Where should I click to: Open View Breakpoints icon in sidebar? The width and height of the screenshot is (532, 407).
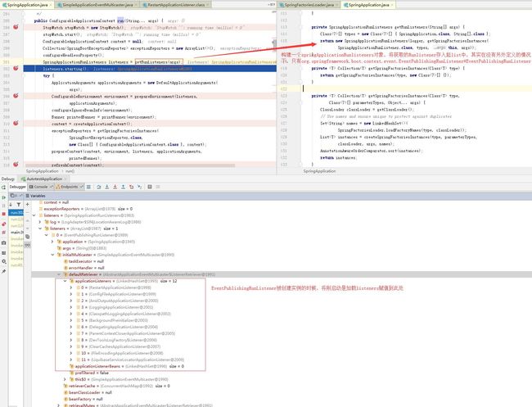(x=4, y=224)
